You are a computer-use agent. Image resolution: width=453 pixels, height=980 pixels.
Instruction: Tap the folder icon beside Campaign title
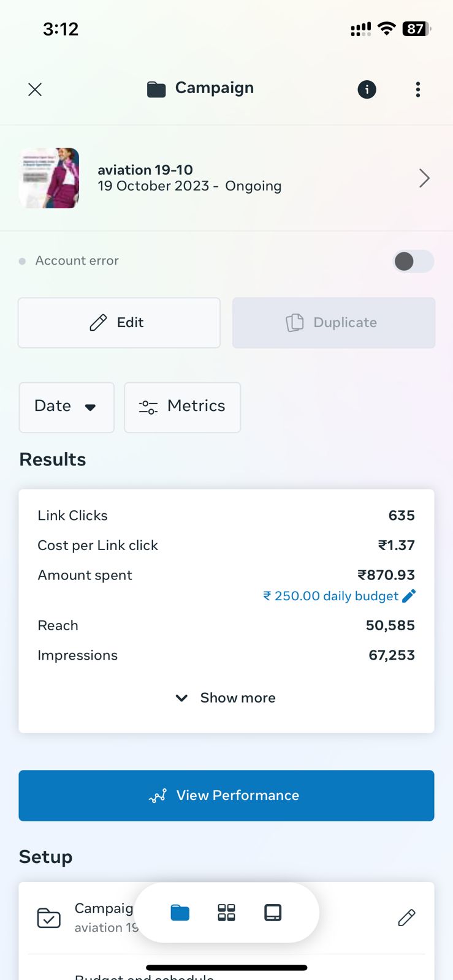click(x=156, y=89)
